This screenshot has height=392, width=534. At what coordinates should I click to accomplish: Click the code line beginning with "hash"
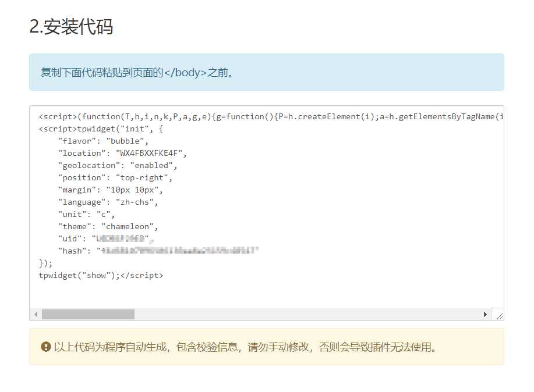158,251
